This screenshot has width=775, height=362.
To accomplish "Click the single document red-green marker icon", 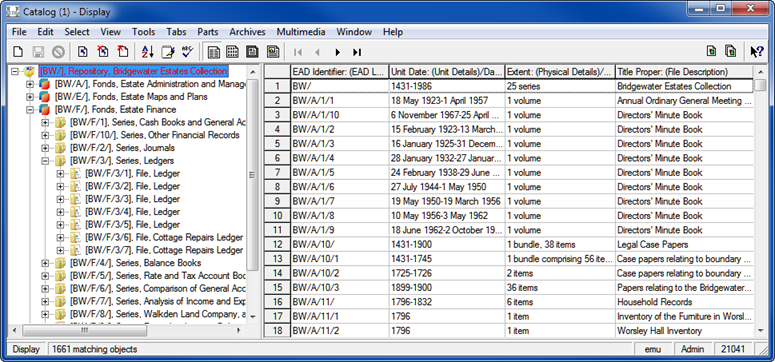I will pos(711,51).
